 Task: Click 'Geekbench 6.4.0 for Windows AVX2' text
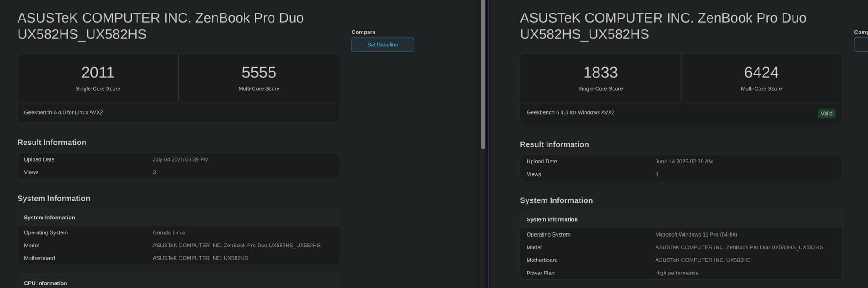[571, 112]
